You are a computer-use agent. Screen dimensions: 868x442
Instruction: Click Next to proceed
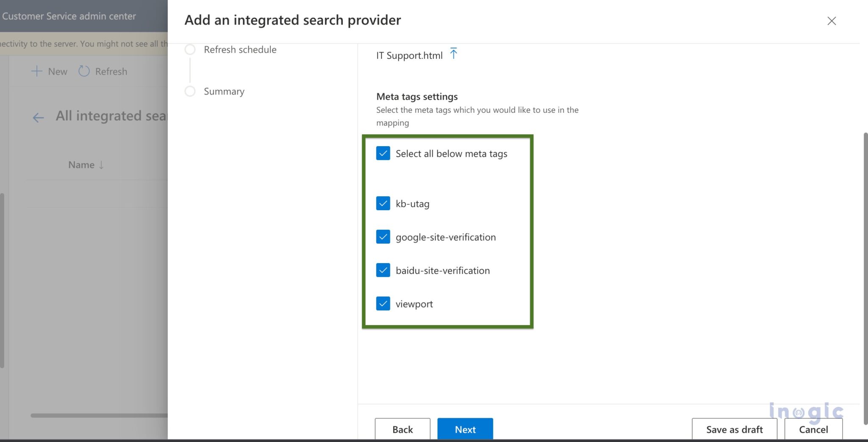pos(465,429)
